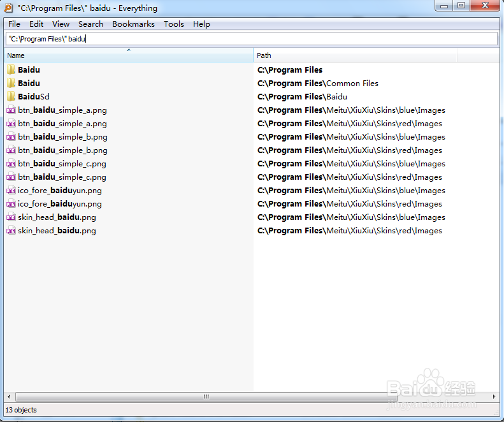This screenshot has width=504, height=422.
Task: Click folder icon of Baidu in Common Files
Action: click(x=11, y=83)
